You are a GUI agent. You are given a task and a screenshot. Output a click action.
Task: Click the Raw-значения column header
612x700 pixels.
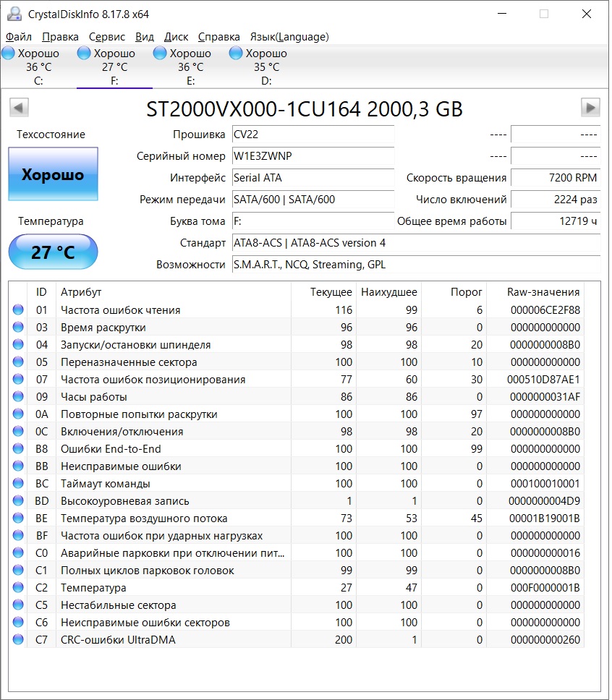[x=535, y=292]
